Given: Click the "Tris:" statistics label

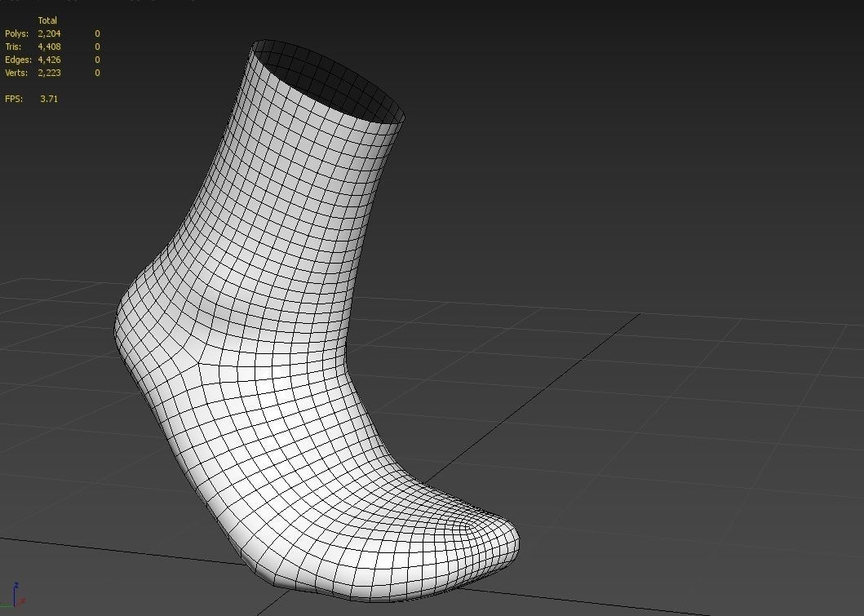Looking at the screenshot, I should point(13,47).
